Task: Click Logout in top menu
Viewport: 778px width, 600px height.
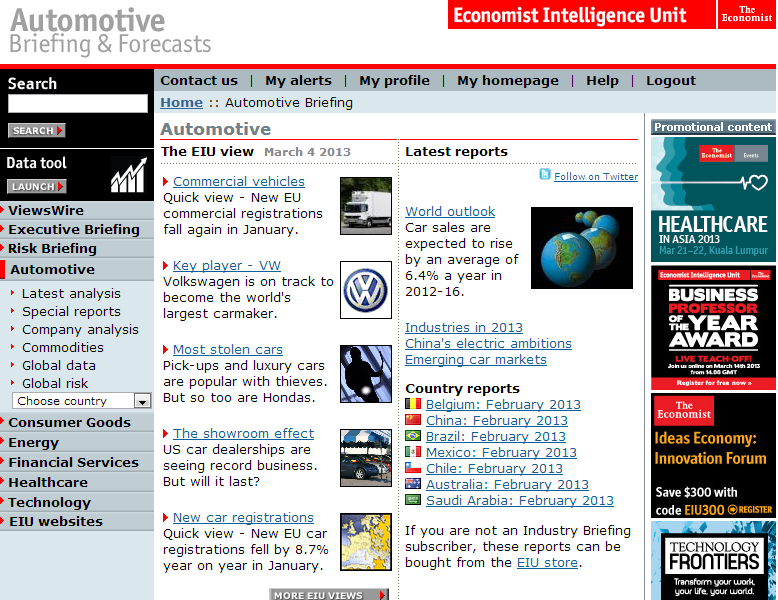Action: (671, 80)
